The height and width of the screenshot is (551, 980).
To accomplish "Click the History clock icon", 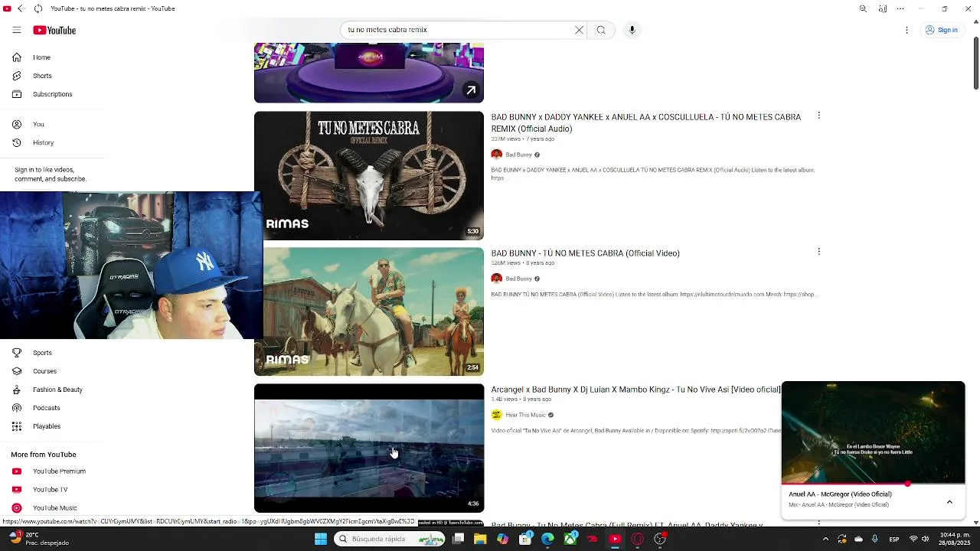I will click(x=17, y=142).
